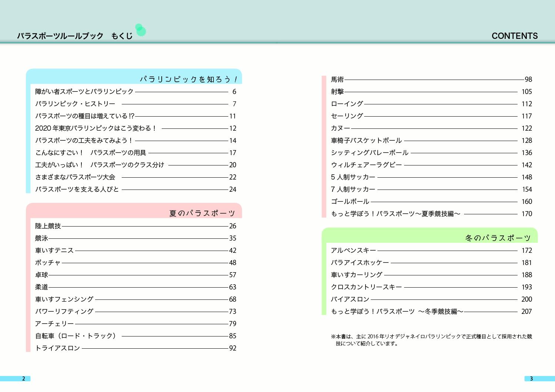Click the page number 2 footer marker
The image size is (555, 392).
(24, 378)
